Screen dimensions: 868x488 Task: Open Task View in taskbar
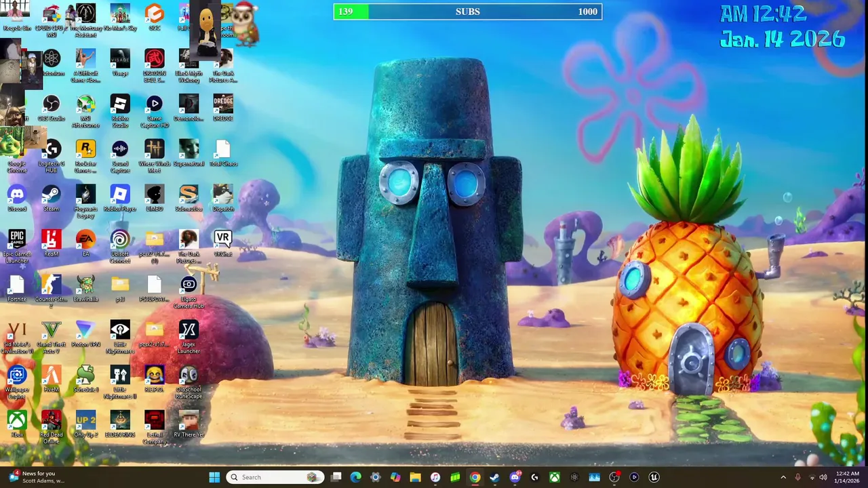coord(336,477)
